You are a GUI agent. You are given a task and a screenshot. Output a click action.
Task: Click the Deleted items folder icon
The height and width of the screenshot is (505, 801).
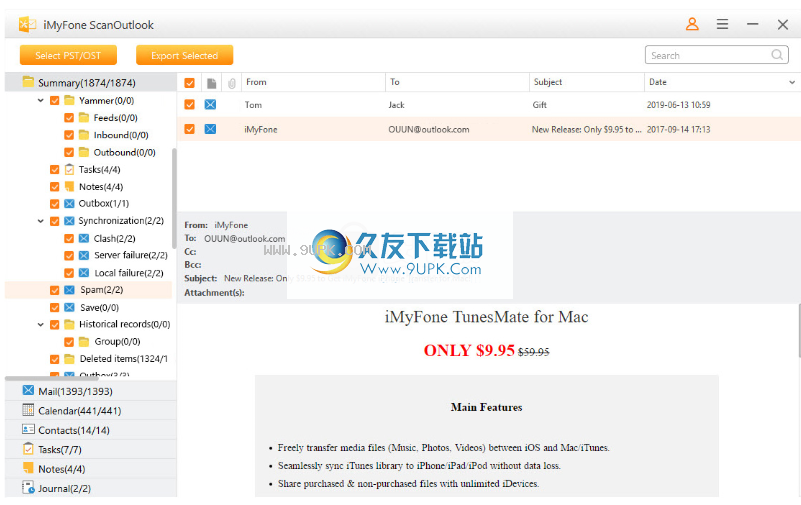(x=69, y=358)
